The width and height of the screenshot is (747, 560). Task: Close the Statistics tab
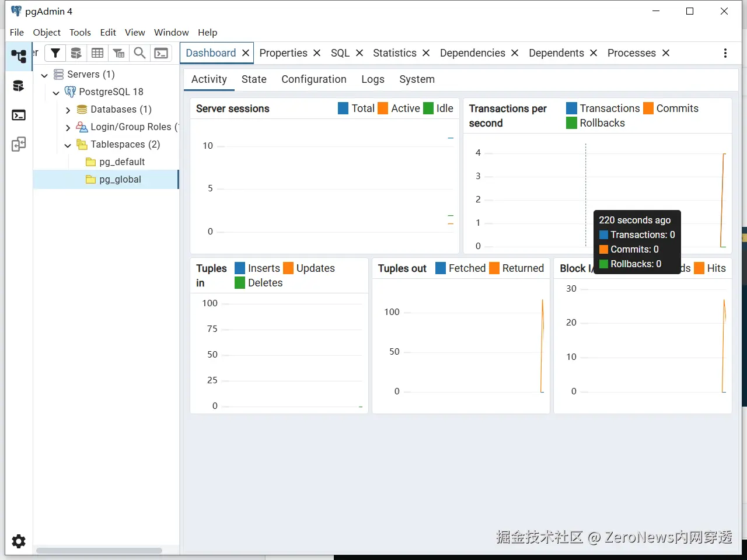426,53
